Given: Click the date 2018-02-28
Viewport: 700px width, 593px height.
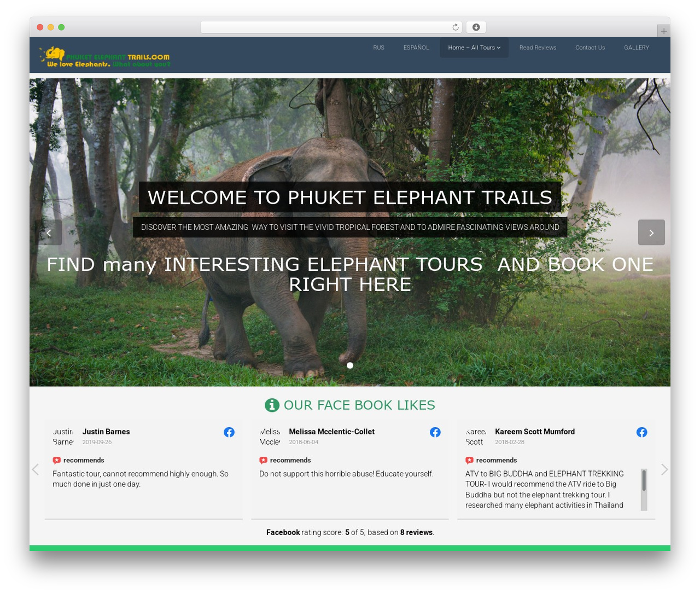Looking at the screenshot, I should (x=510, y=442).
